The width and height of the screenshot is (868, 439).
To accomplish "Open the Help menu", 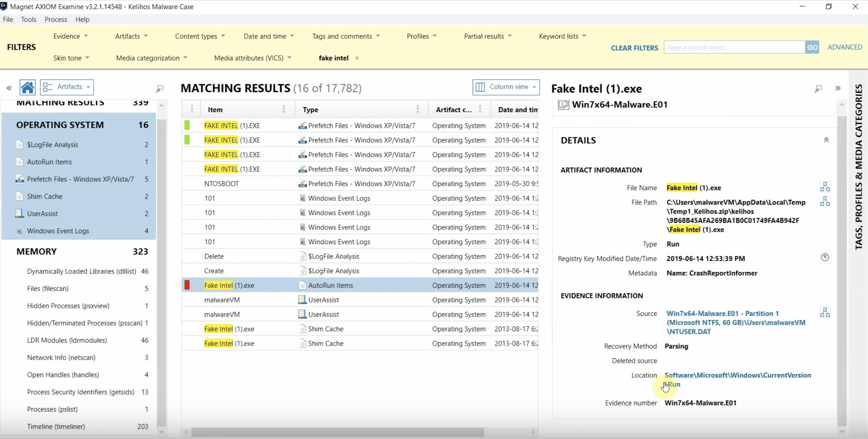I will pos(82,19).
